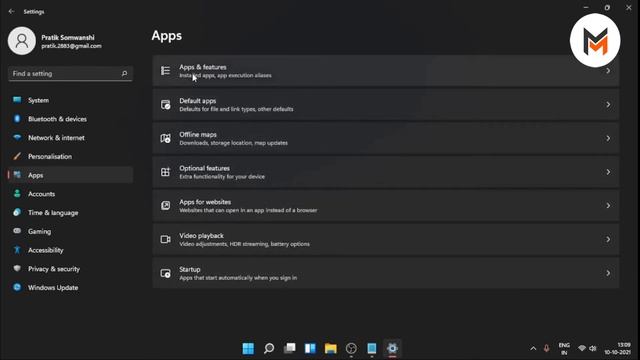
Task: Expand Apps & features chevron
Action: click(x=608, y=71)
